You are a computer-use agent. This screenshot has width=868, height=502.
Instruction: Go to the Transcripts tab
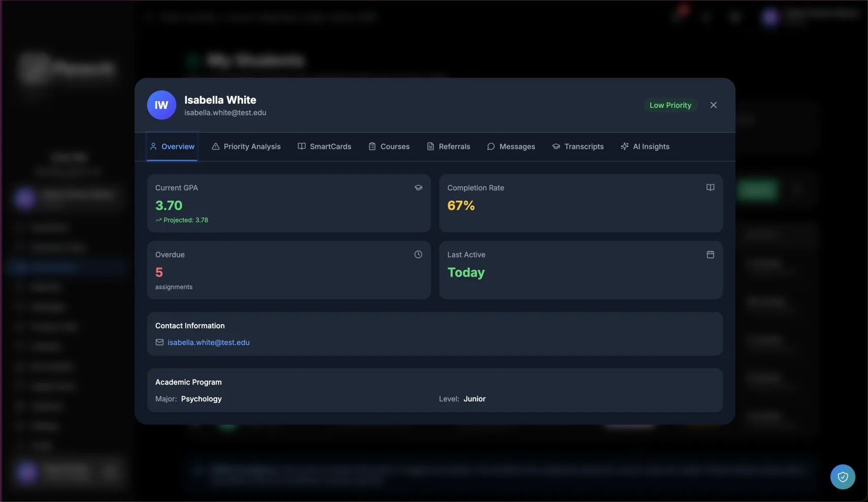click(578, 146)
